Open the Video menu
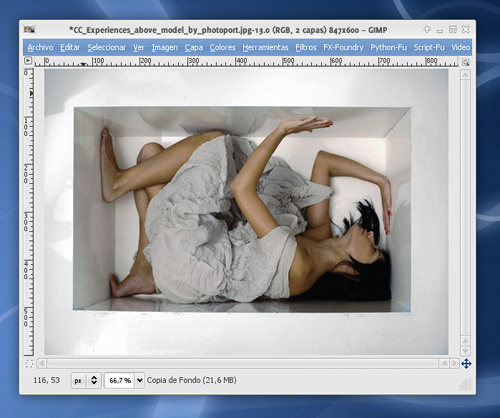This screenshot has width=500, height=418. click(461, 47)
